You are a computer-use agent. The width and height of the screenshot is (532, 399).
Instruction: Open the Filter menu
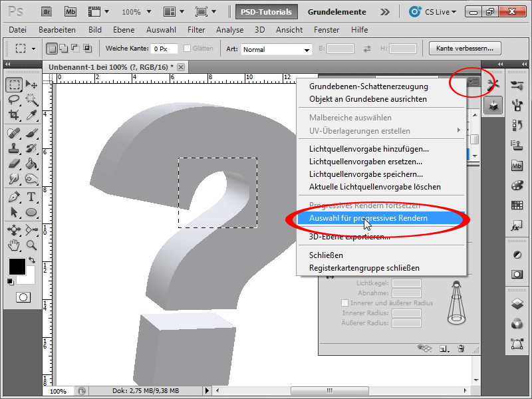coord(196,30)
